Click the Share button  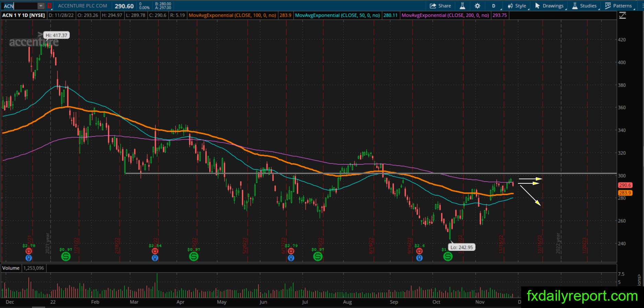440,6
